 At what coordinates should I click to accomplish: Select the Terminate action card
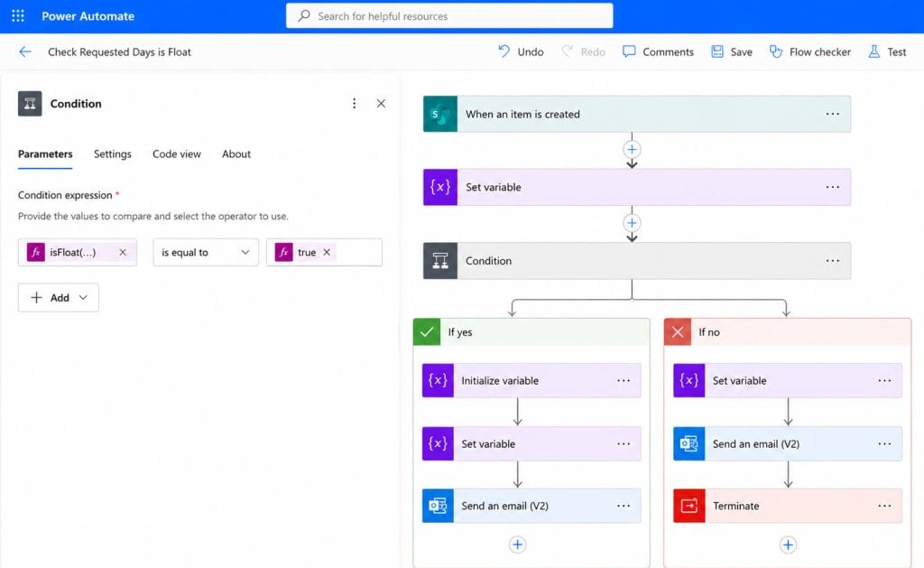[788, 506]
